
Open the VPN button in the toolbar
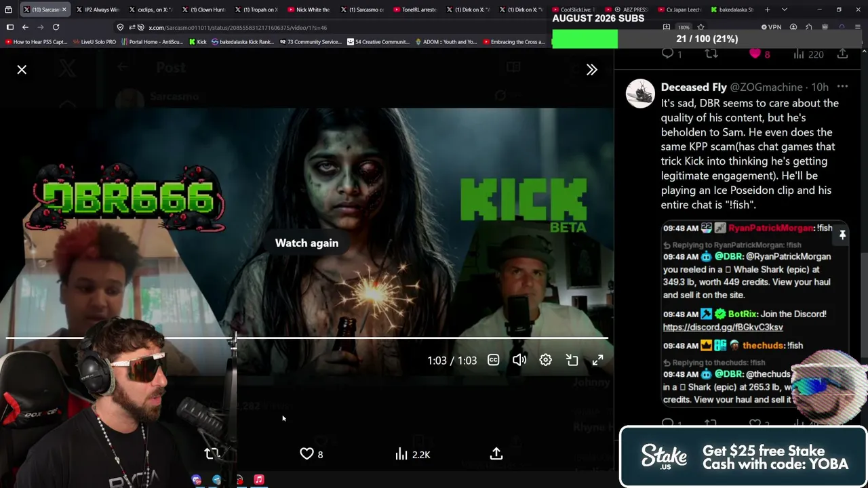click(x=772, y=27)
